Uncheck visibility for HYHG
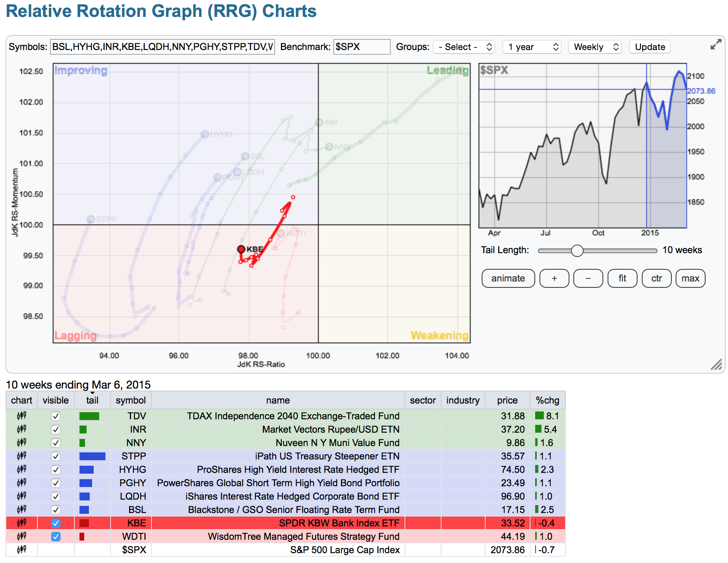The image size is (728, 563). click(x=56, y=470)
